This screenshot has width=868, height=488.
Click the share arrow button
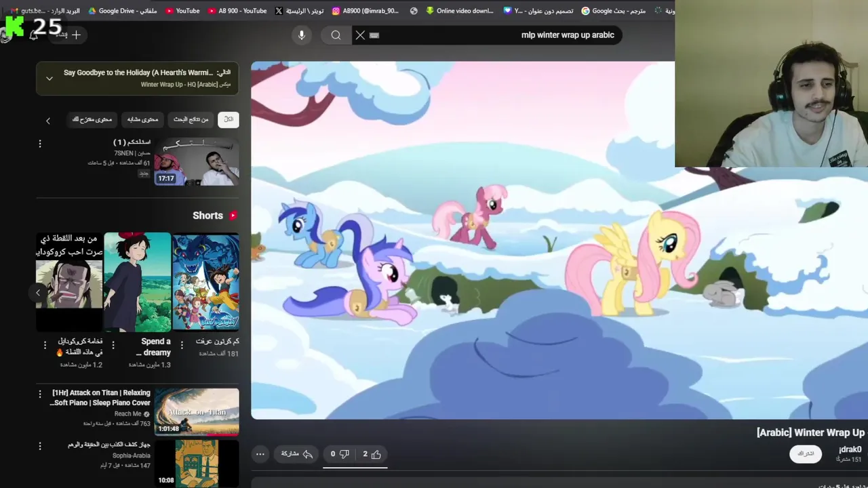297,454
